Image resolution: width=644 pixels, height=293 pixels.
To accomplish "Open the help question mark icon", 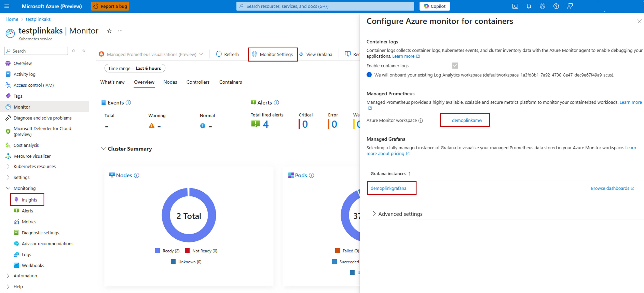I will coord(556,6).
